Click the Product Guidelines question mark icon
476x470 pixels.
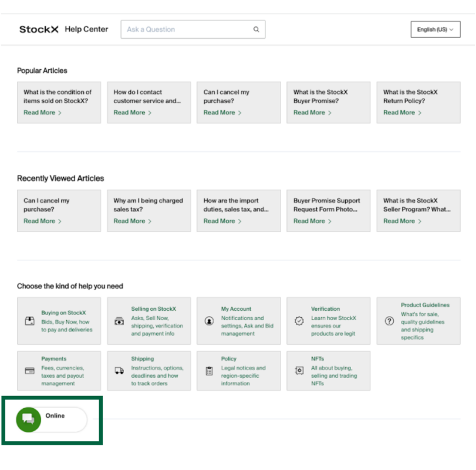click(x=389, y=321)
